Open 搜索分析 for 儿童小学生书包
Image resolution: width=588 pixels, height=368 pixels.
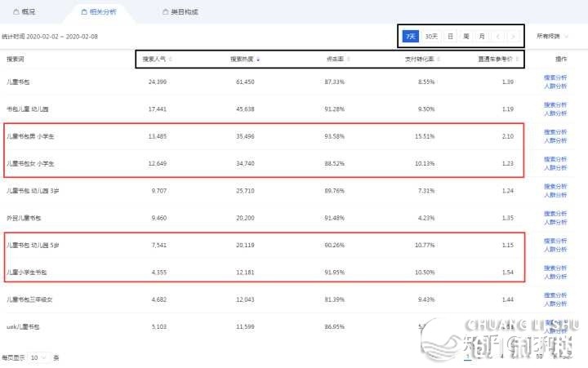pyautogui.click(x=555, y=268)
